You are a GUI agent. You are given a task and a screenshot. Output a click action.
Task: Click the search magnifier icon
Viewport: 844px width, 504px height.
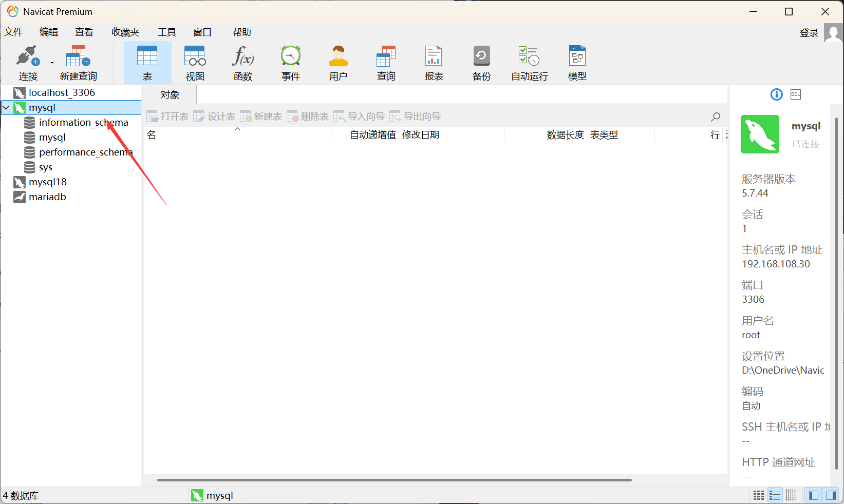pos(716,117)
